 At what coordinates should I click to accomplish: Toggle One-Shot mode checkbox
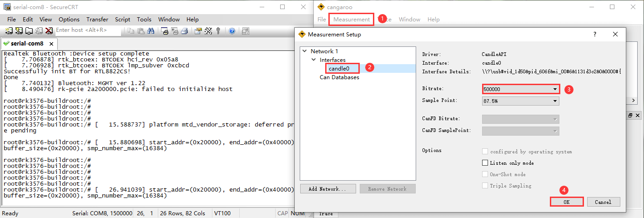coord(485,174)
